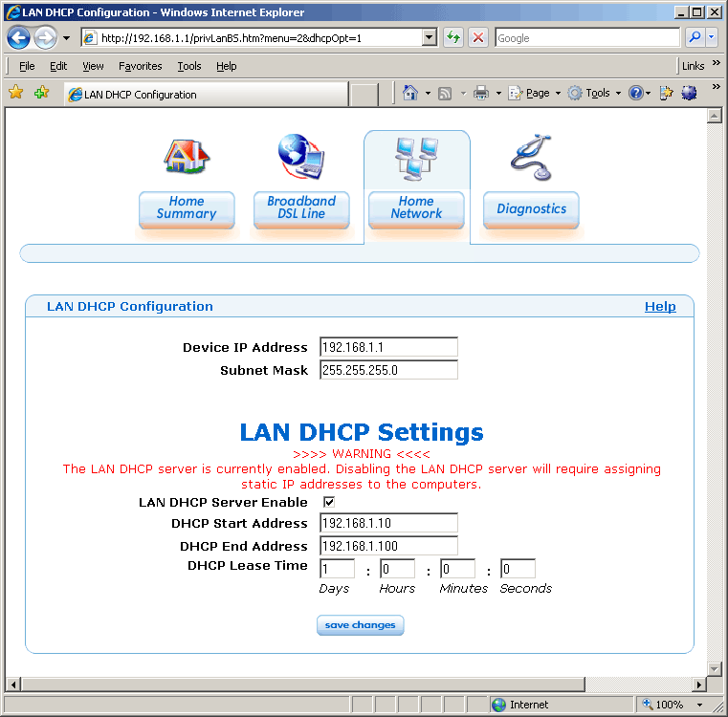The width and height of the screenshot is (728, 717).
Task: Click the Diagnostics stethoscope icon
Action: (531, 157)
